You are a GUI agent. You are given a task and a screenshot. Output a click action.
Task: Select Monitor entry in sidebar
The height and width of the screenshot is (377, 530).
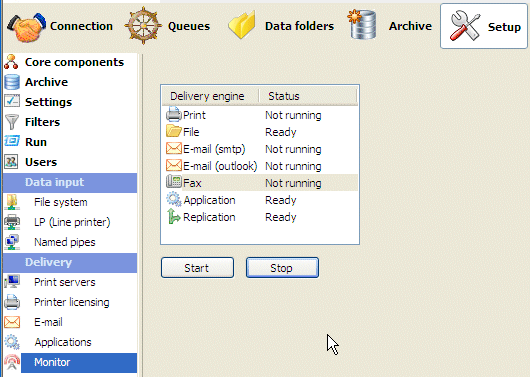(x=79, y=362)
